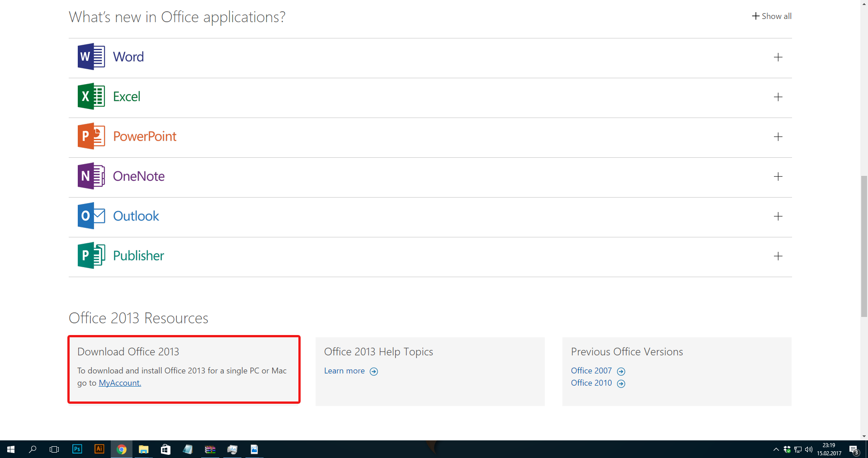Click the Office 2013 Resources heading

coord(138,318)
